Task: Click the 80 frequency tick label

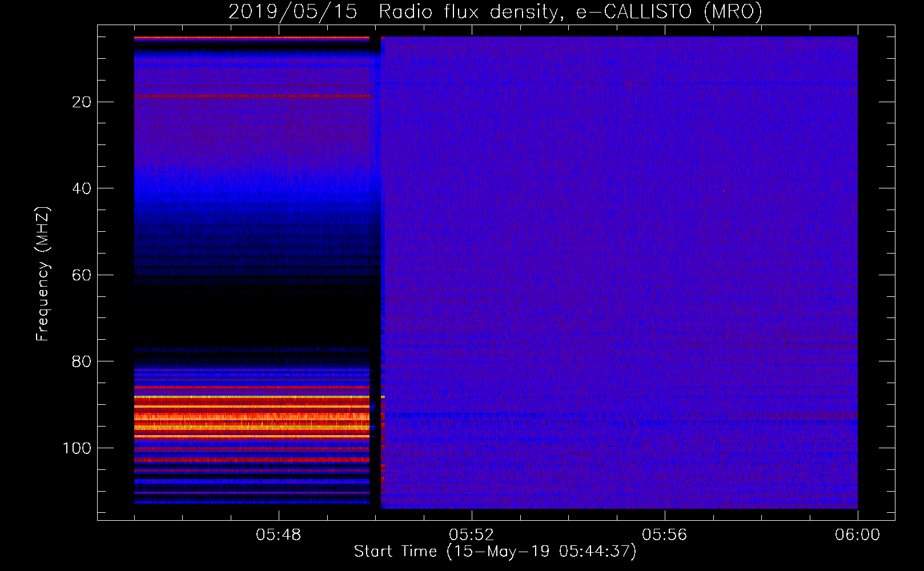Action: click(82, 362)
